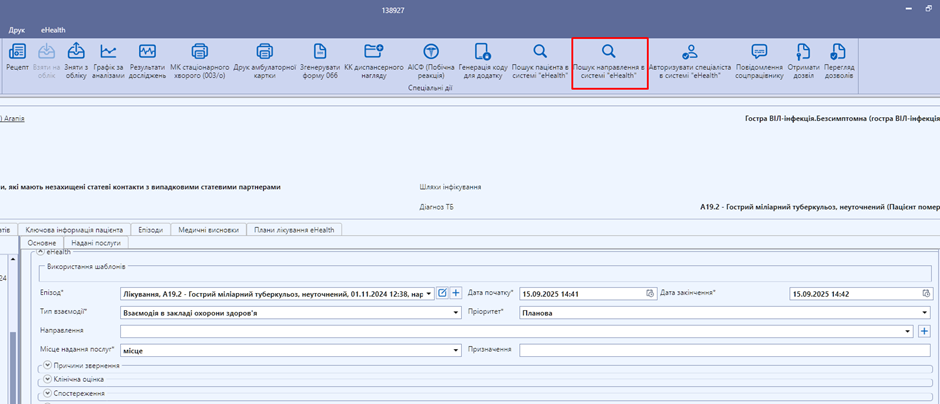Click the edit icon next to Епізод

(443, 293)
